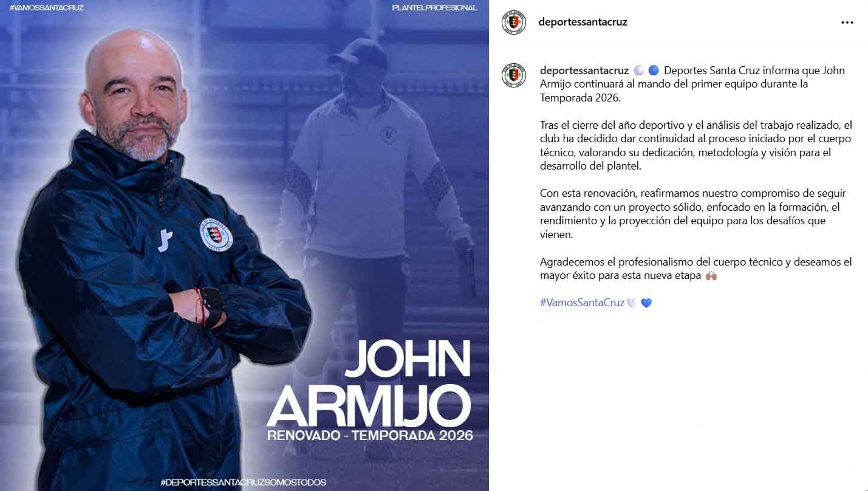Screen dimensions: 868x491
Task: Click #VAMOSSANTACRUZ text at image top
Action: 47,8
